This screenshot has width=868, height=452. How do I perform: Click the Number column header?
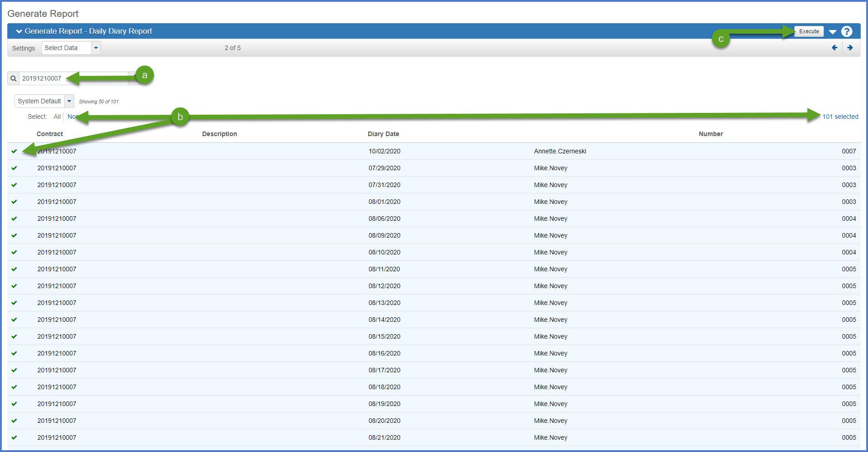pyautogui.click(x=710, y=134)
